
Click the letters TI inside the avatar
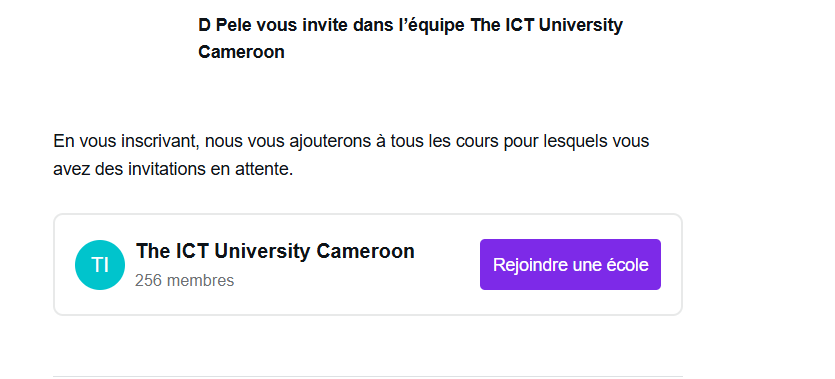pyautogui.click(x=100, y=265)
